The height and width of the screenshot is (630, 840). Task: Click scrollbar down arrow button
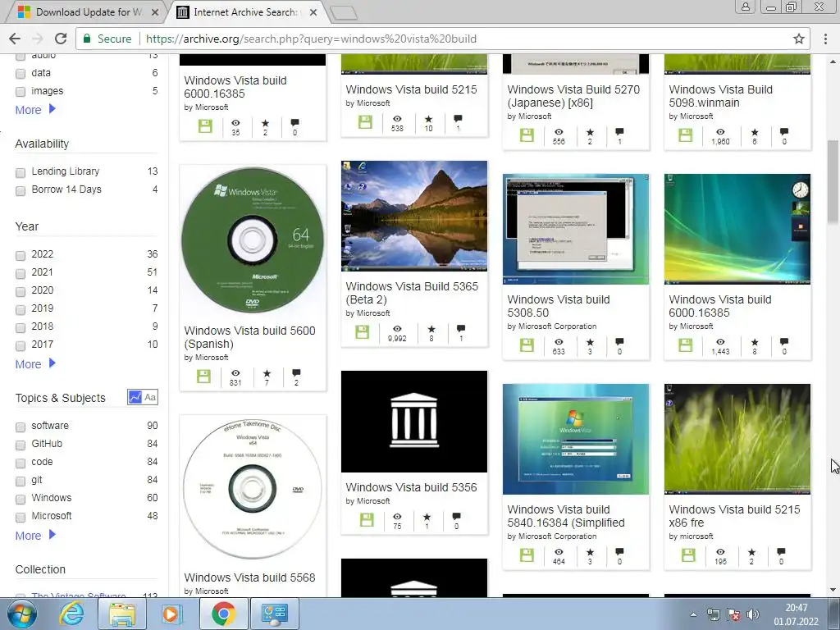833,590
